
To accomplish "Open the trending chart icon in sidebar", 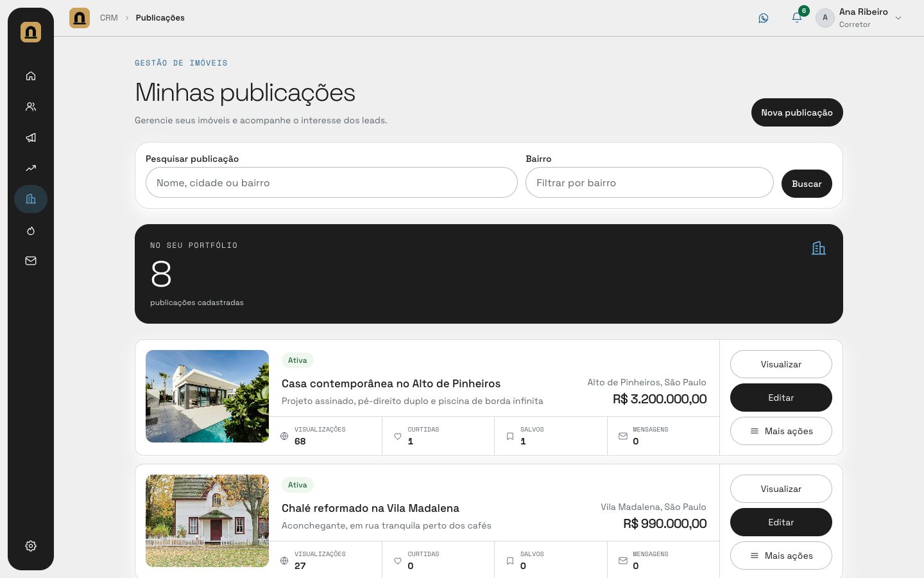I will 31,168.
